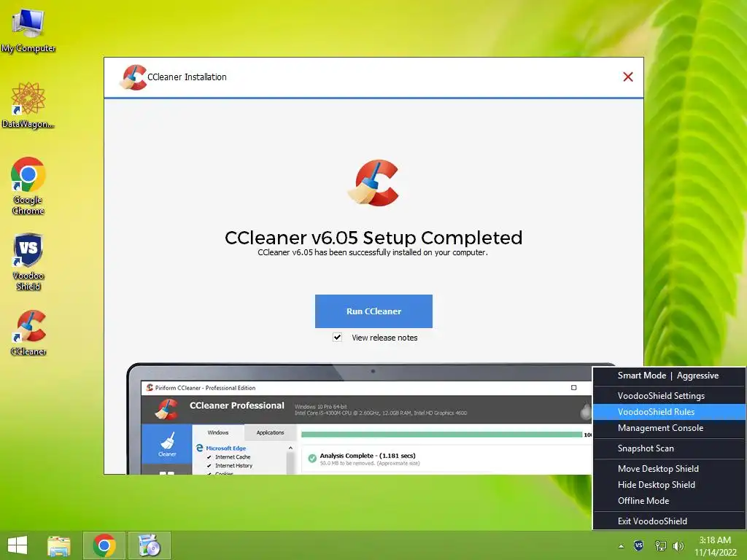Choose Hide Desktop Shield menu entry
Image resolution: width=747 pixels, height=560 pixels.
point(669,485)
